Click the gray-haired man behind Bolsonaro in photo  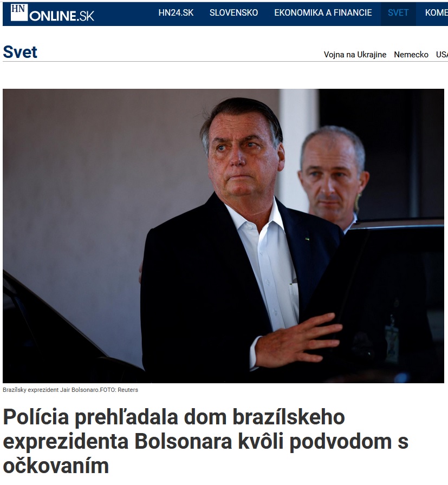(x=333, y=176)
